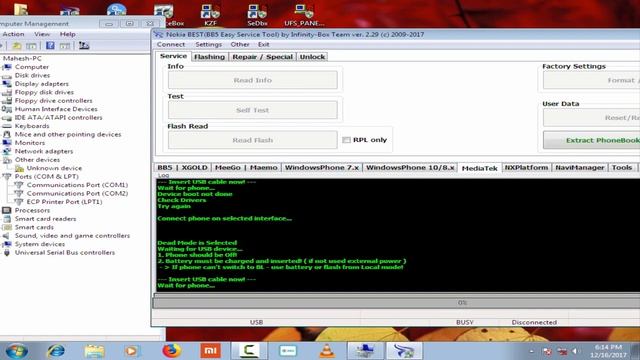Open the Connect menu in Nokia BEST
This screenshot has height=360, width=640.
click(171, 44)
